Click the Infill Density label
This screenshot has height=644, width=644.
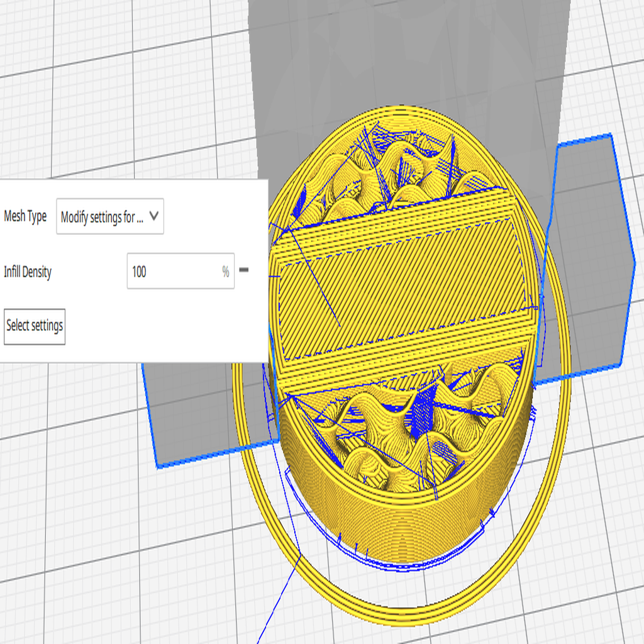tap(28, 272)
